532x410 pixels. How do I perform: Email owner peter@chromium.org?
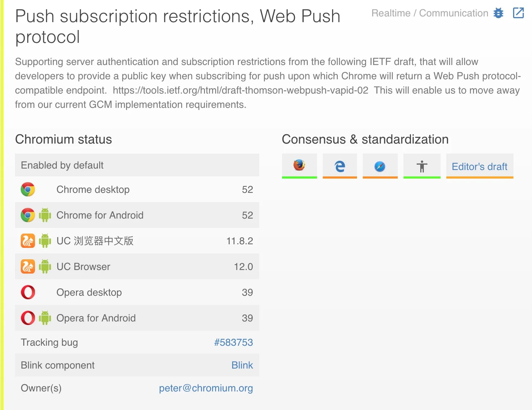pos(206,388)
